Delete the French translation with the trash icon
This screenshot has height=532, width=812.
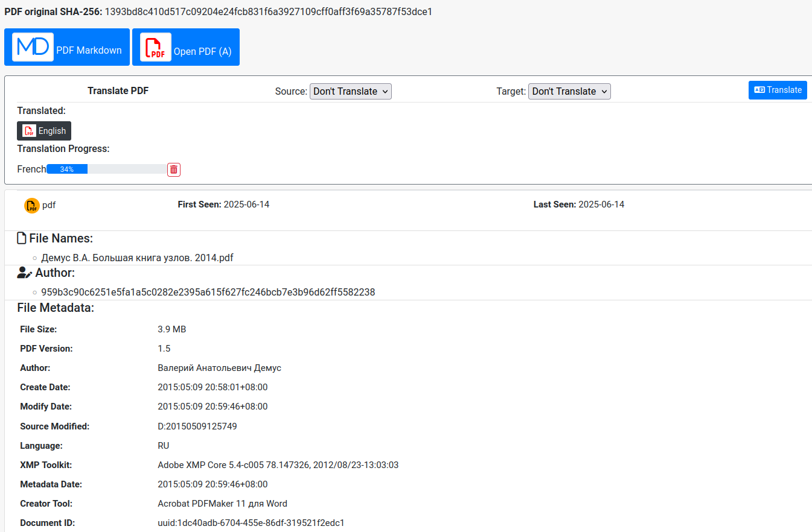pos(174,169)
